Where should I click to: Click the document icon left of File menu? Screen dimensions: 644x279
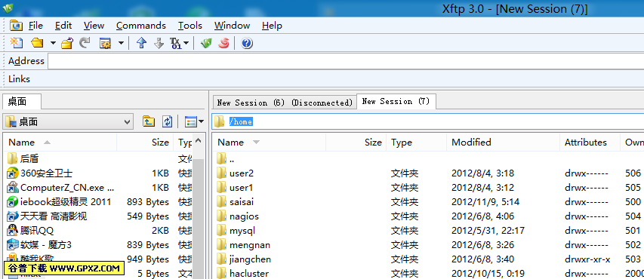[16, 26]
